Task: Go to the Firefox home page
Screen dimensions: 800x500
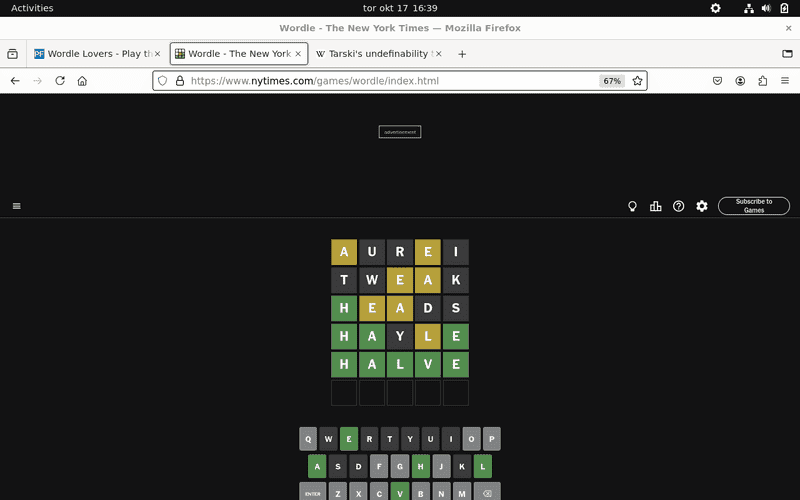Action: click(82, 81)
